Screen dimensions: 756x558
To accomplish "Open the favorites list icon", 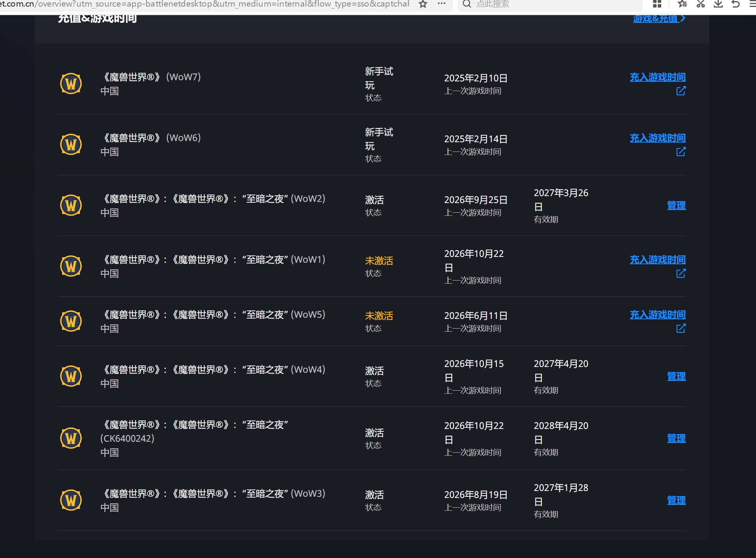I will pyautogui.click(x=682, y=4).
